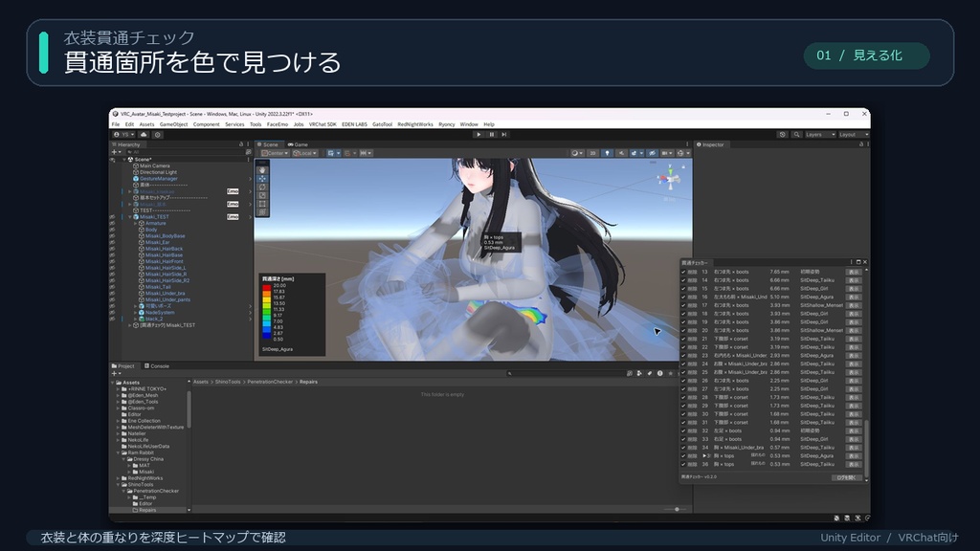Select the Move tool in Scene toolbar

coord(262,179)
